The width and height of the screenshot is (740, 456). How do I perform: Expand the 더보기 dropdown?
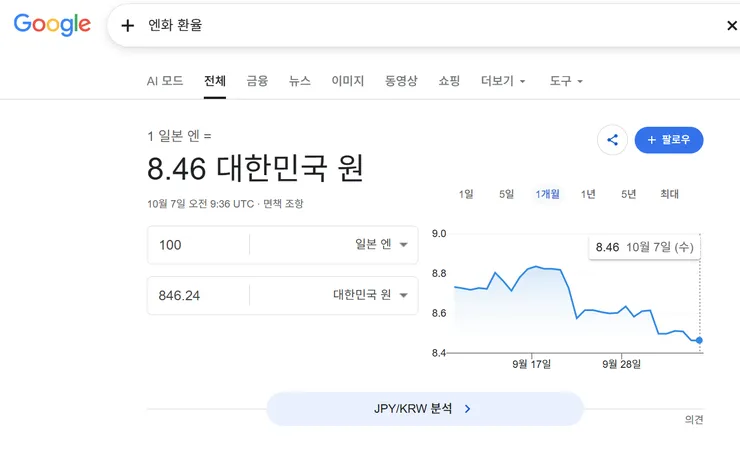point(503,81)
